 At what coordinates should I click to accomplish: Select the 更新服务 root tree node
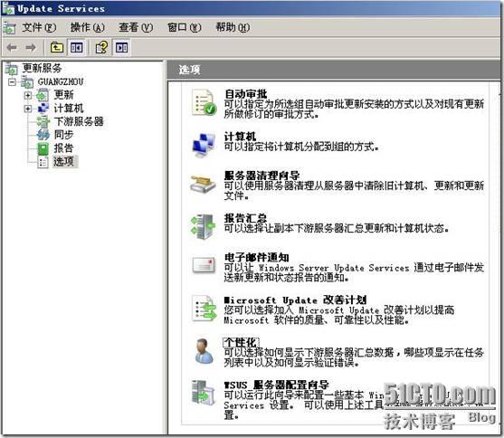click(x=42, y=68)
